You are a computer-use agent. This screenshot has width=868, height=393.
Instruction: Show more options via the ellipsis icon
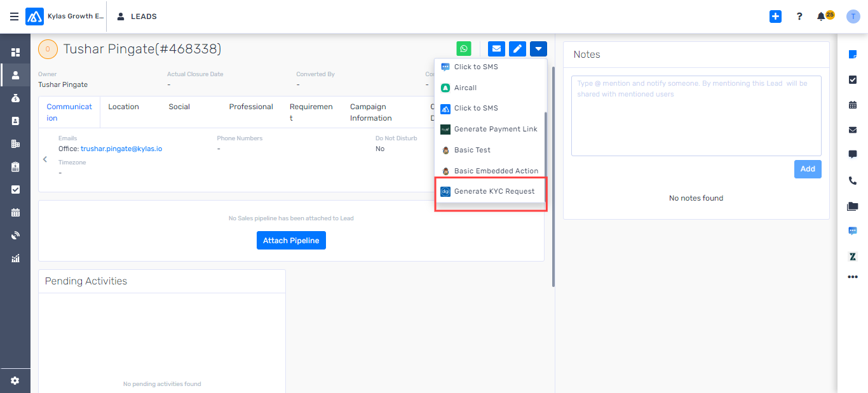coord(852,276)
